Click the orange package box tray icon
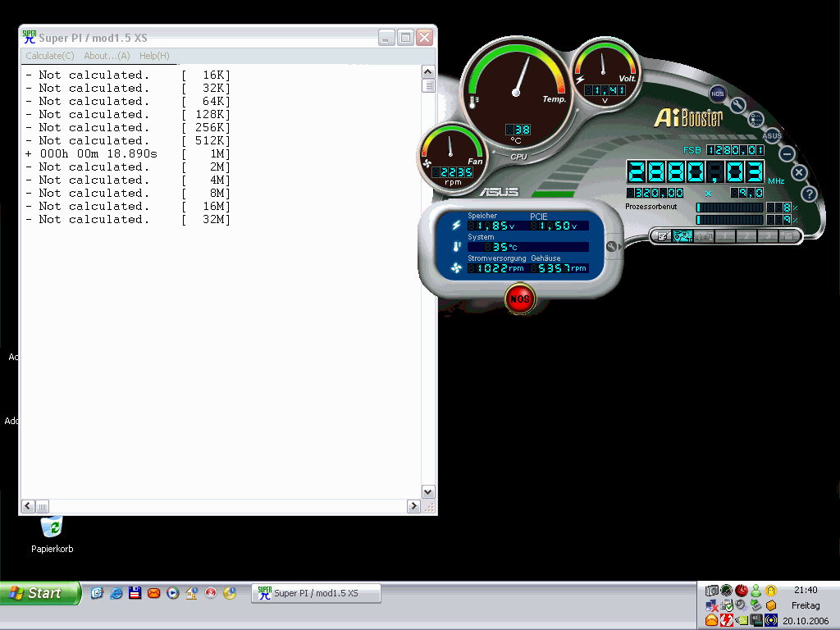840x630 pixels. tap(771, 605)
